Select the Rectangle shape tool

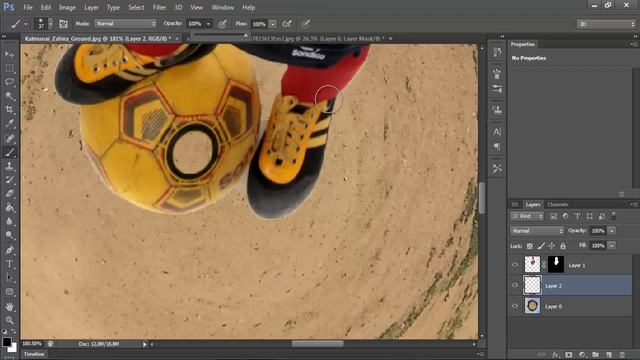point(9,292)
